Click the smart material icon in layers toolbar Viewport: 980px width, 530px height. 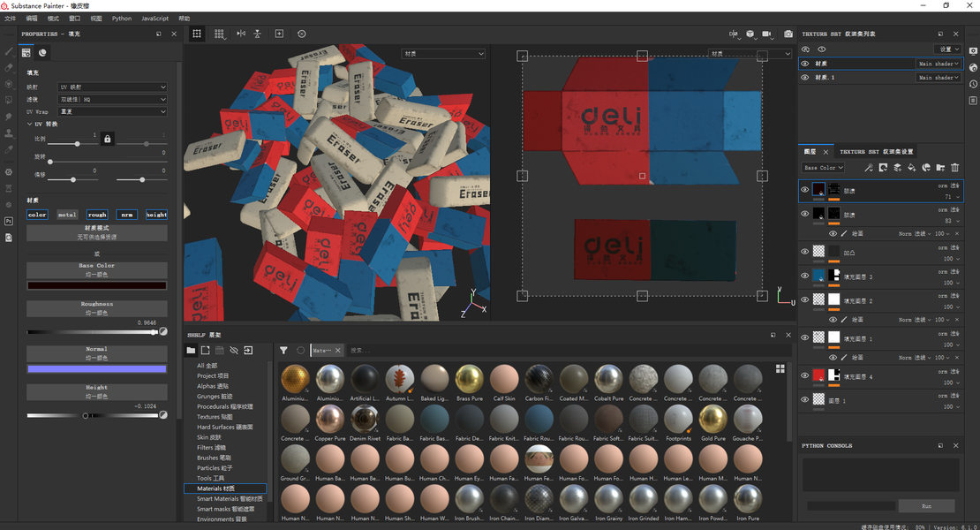tap(926, 168)
